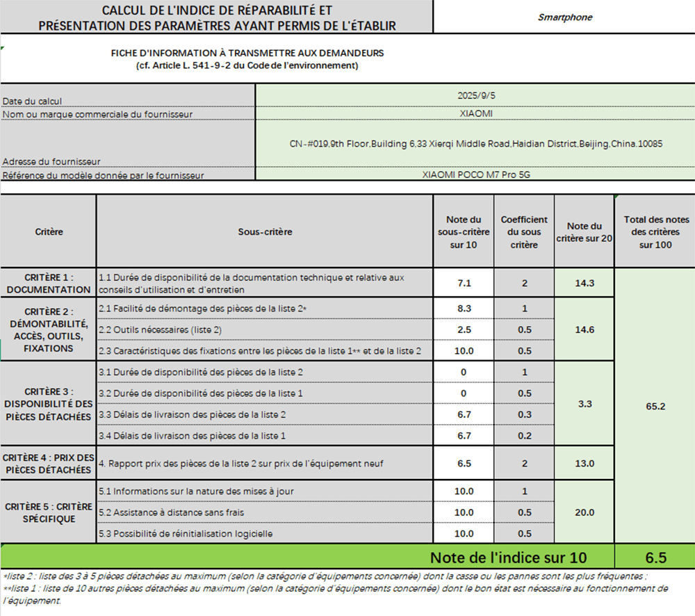Select the 20.0 note for Critère 5
This screenshot has width=695, height=616.
[584, 512]
